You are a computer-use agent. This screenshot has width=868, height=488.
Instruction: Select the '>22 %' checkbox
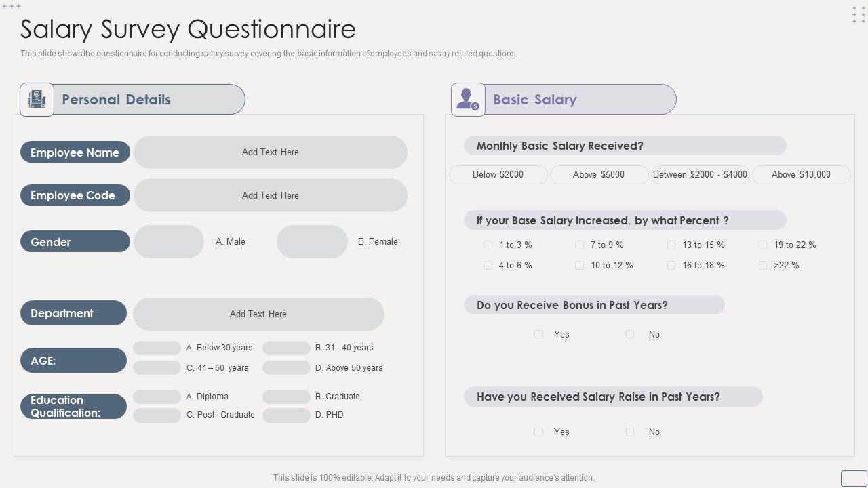point(763,265)
